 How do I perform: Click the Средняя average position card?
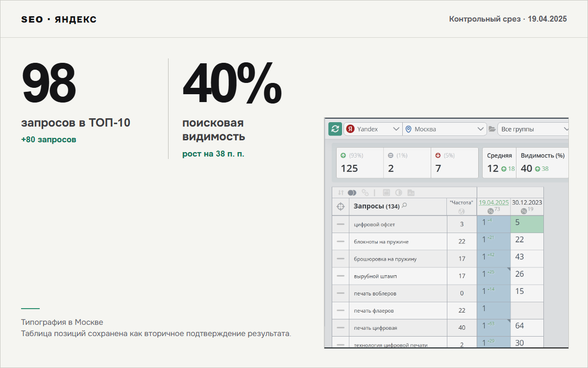pyautogui.click(x=499, y=163)
